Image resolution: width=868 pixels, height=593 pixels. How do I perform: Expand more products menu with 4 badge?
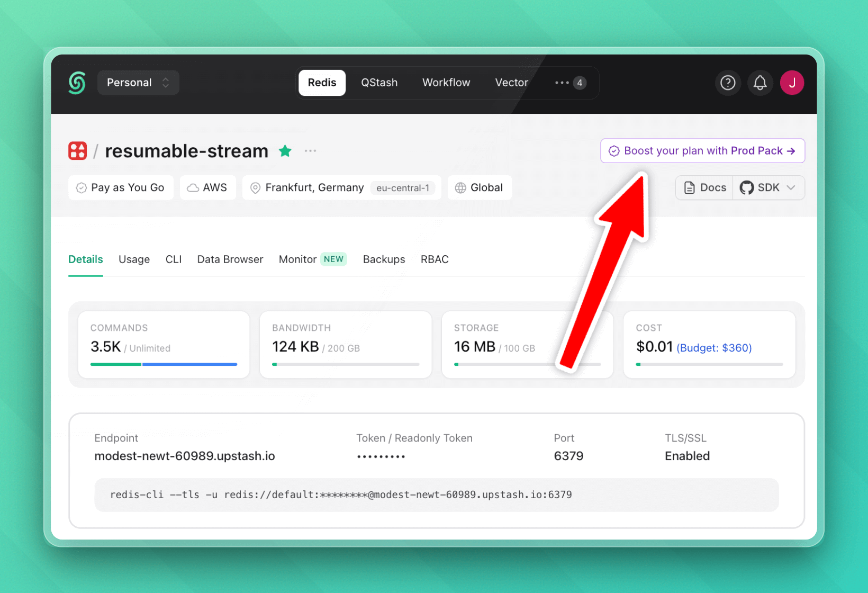[x=569, y=83]
